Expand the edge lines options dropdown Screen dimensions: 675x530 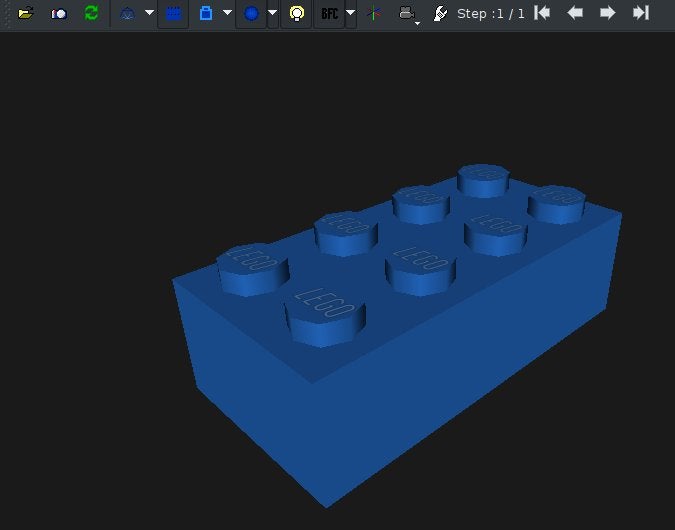point(227,14)
